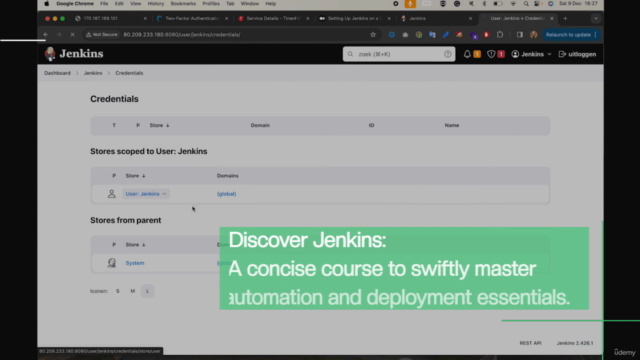Image resolution: width=640 pixels, height=360 pixels.
Task: Click the address bar URL
Action: point(182,35)
